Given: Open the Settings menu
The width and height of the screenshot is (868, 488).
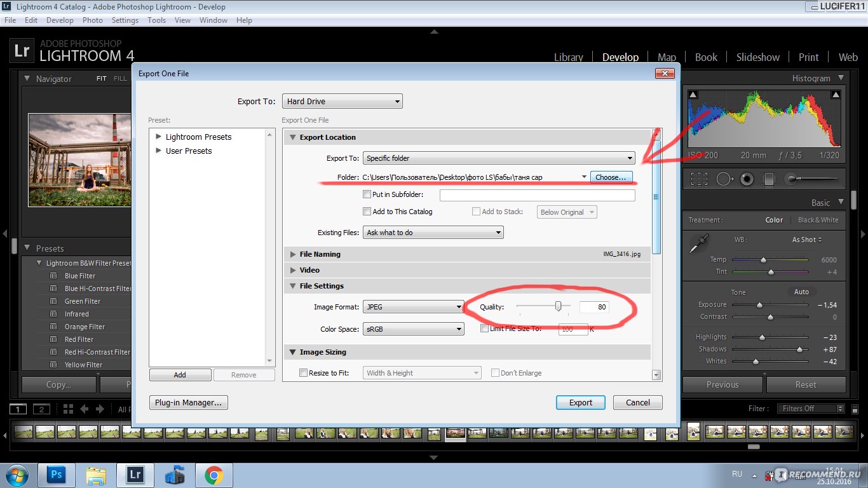Looking at the screenshot, I should point(125,20).
